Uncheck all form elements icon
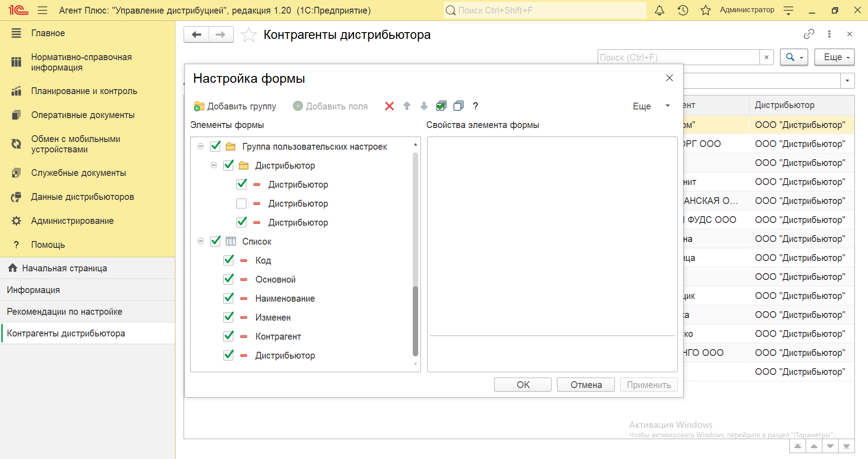The image size is (868, 459). tap(458, 106)
